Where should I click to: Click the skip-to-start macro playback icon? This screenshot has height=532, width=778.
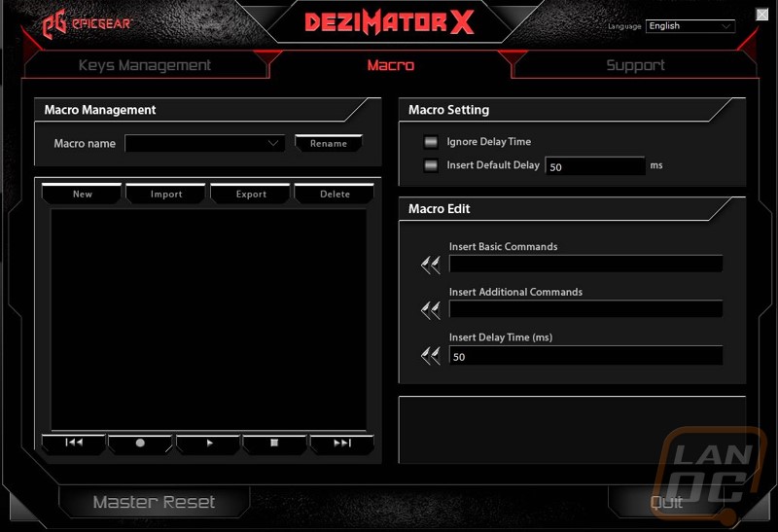pos(74,443)
